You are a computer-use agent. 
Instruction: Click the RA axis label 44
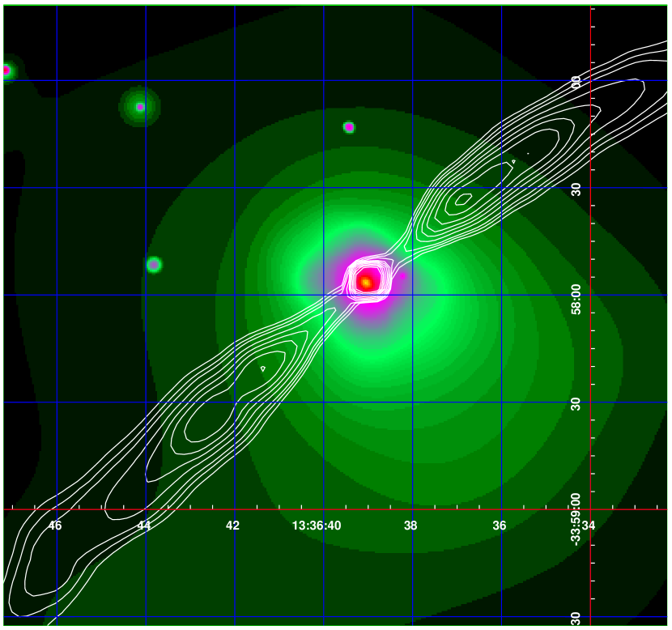click(144, 526)
